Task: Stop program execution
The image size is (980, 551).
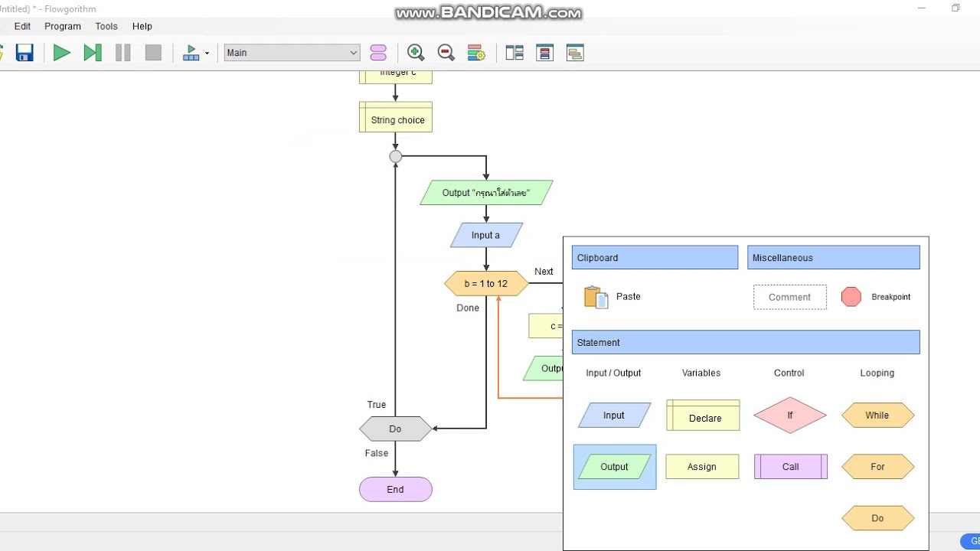Action: pyautogui.click(x=153, y=53)
